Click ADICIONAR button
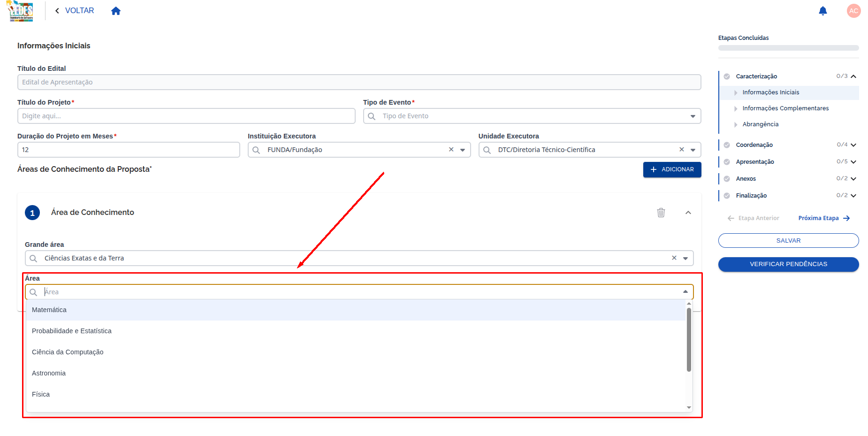The width and height of the screenshot is (868, 436). [672, 169]
